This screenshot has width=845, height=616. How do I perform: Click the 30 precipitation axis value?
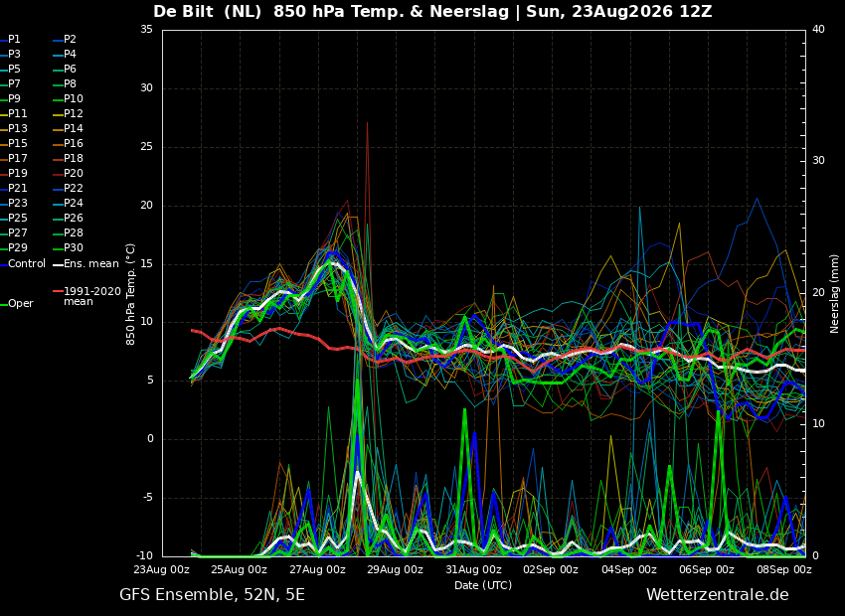pyautogui.click(x=818, y=161)
